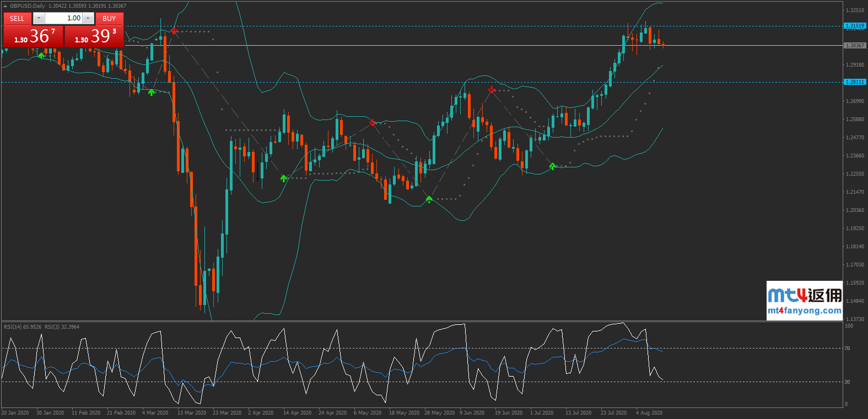Click the BUY button
Viewport: 868px width, 419px height.
click(109, 18)
